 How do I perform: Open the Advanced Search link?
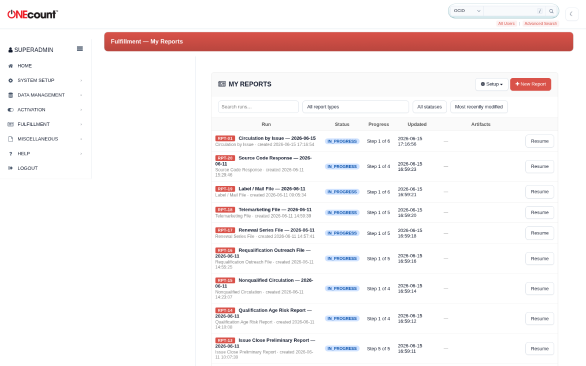point(540,24)
